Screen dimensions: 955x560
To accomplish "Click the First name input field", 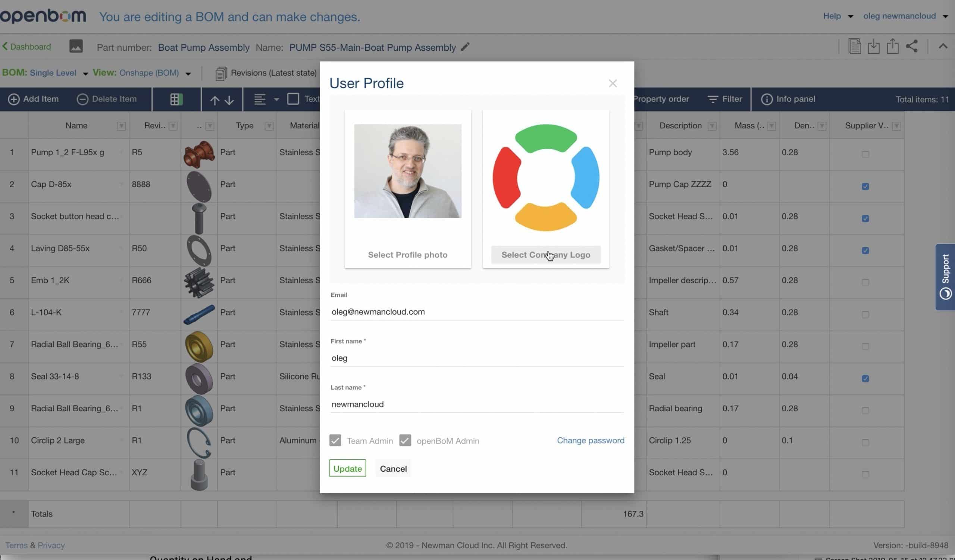I will [x=476, y=358].
